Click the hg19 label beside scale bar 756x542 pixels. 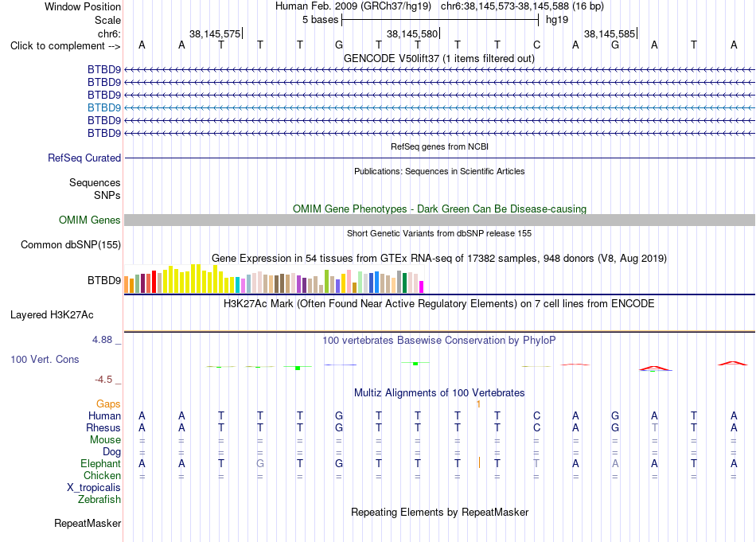click(x=557, y=20)
